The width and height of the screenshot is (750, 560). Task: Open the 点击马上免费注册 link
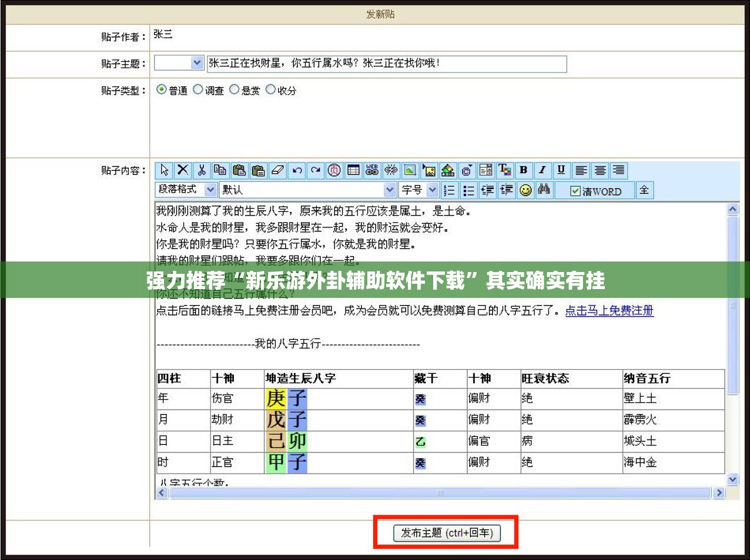(x=610, y=310)
